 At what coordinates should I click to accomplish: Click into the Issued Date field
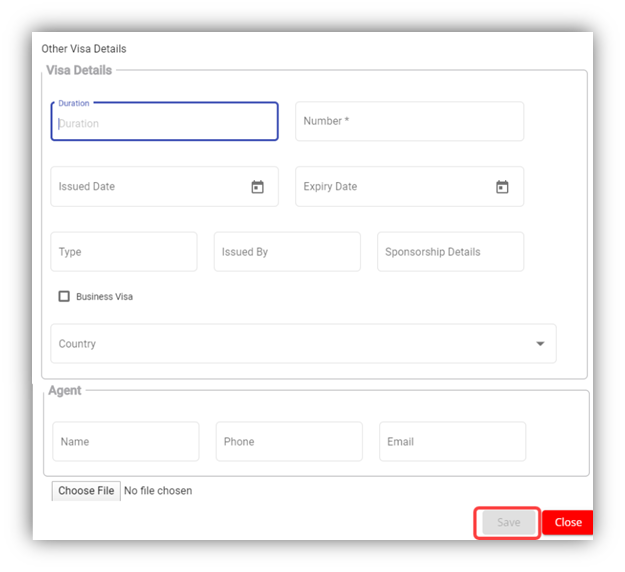[x=145, y=187]
